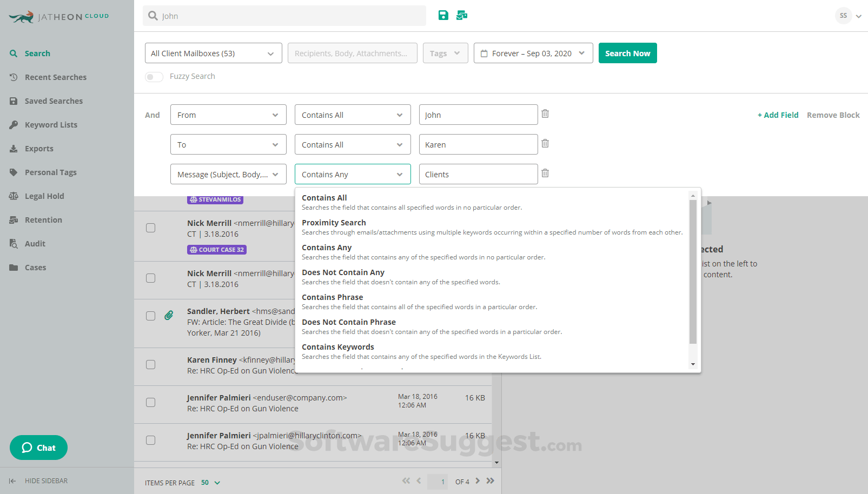Open the Retention section in the sidebar
The image size is (868, 494).
(x=43, y=219)
